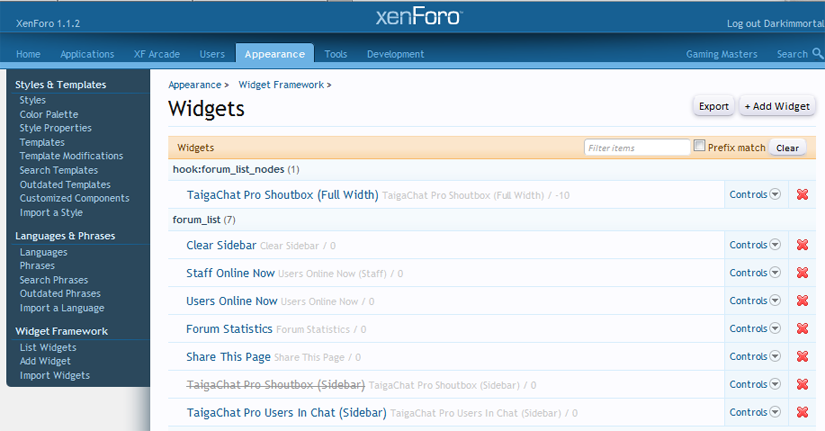Select Import Widgets in the sidebar
825x431 pixels.
tap(54, 375)
